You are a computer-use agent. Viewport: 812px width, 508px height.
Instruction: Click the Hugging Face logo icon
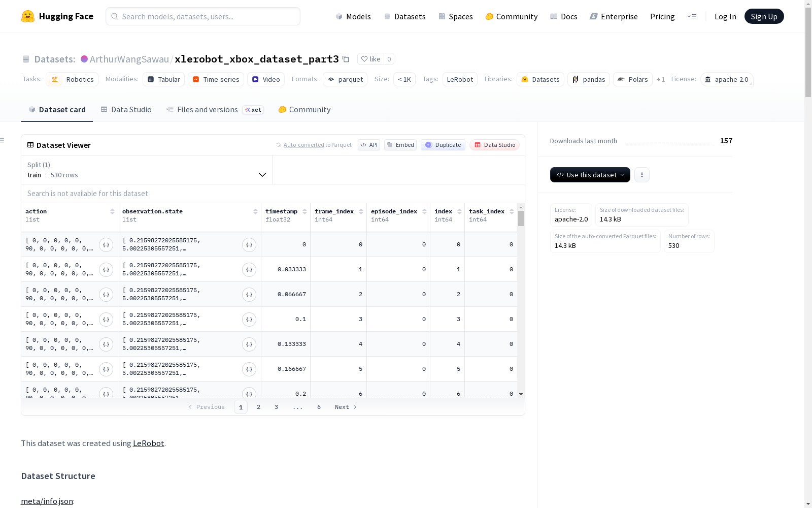point(28,16)
